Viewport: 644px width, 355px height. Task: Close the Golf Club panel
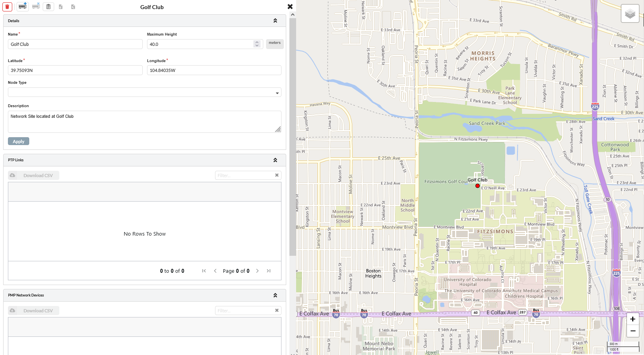(290, 6)
